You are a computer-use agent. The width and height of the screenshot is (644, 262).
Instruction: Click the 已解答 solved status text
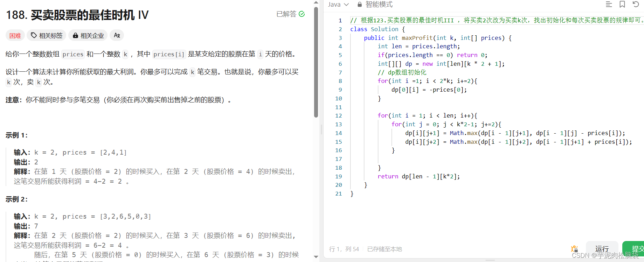286,14
